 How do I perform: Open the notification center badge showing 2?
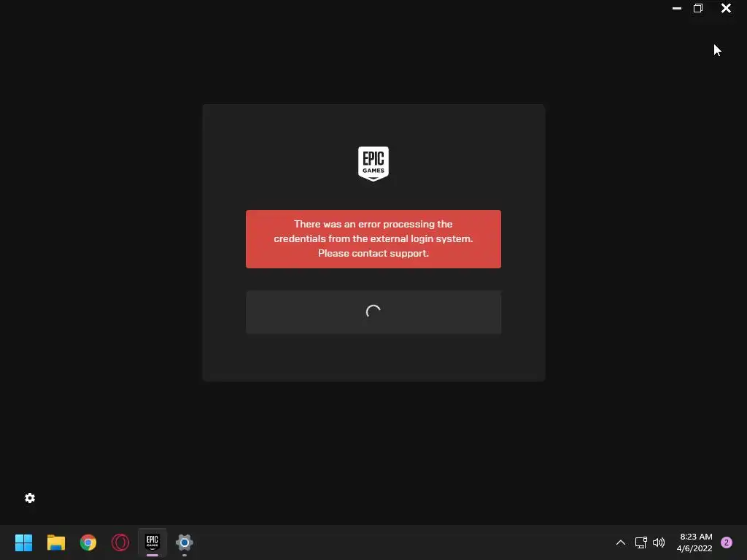727,542
